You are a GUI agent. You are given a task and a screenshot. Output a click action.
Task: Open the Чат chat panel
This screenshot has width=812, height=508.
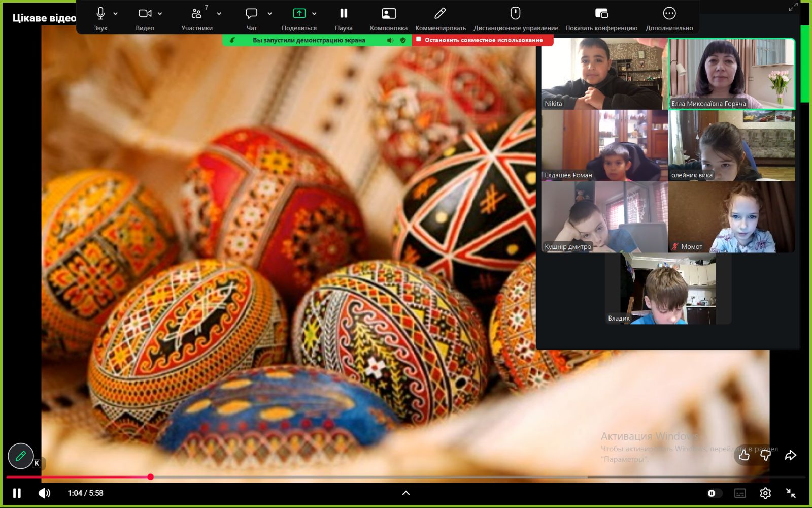tap(251, 14)
